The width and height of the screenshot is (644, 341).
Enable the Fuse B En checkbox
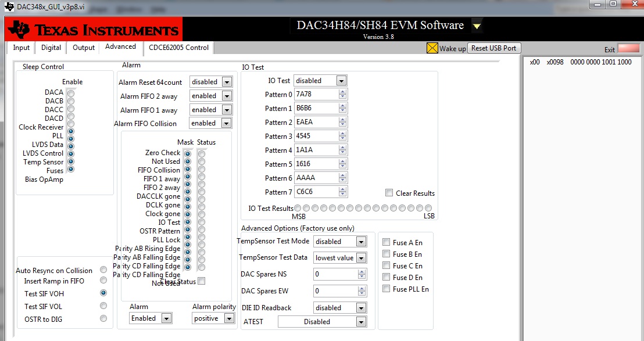(386, 254)
